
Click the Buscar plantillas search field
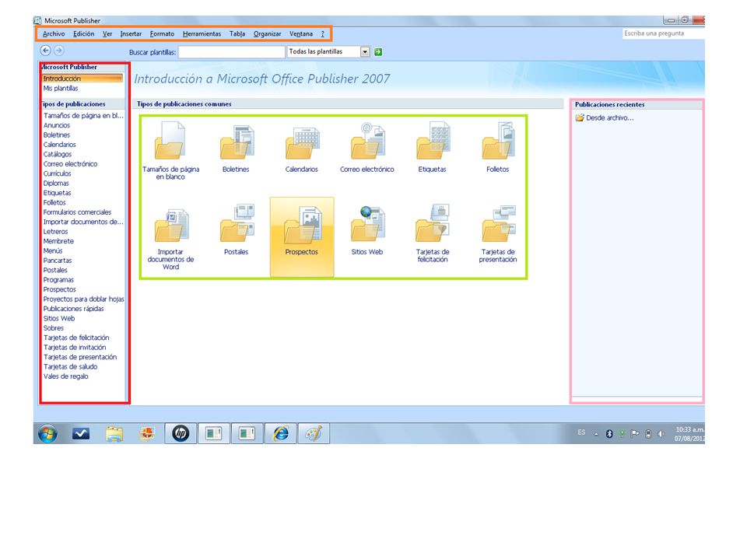[x=232, y=52]
